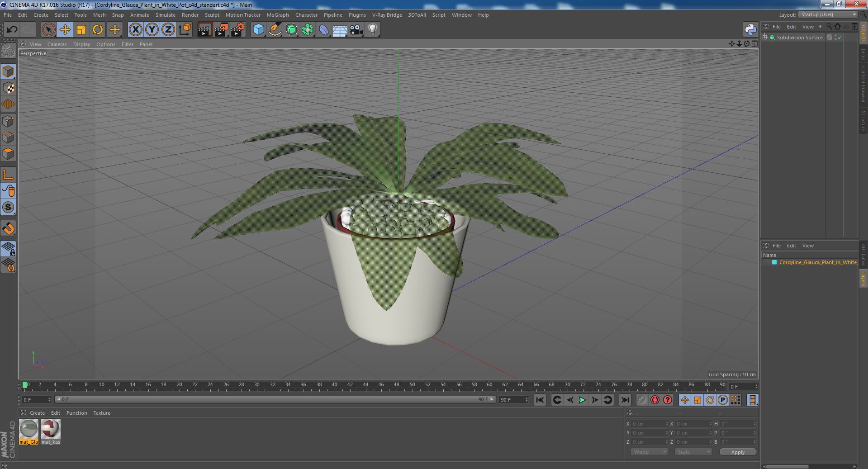
Task: Click the X position input field
Action: (x=650, y=424)
